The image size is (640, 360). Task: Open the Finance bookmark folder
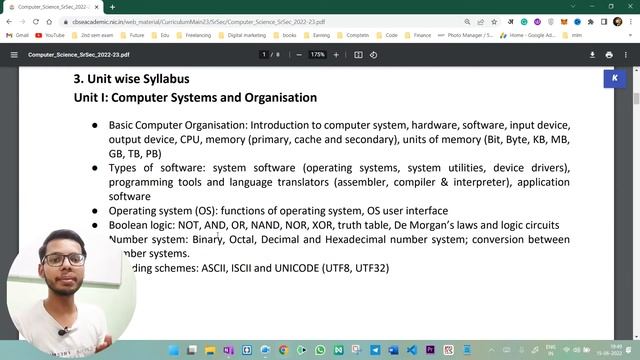pyautogui.click(x=418, y=35)
